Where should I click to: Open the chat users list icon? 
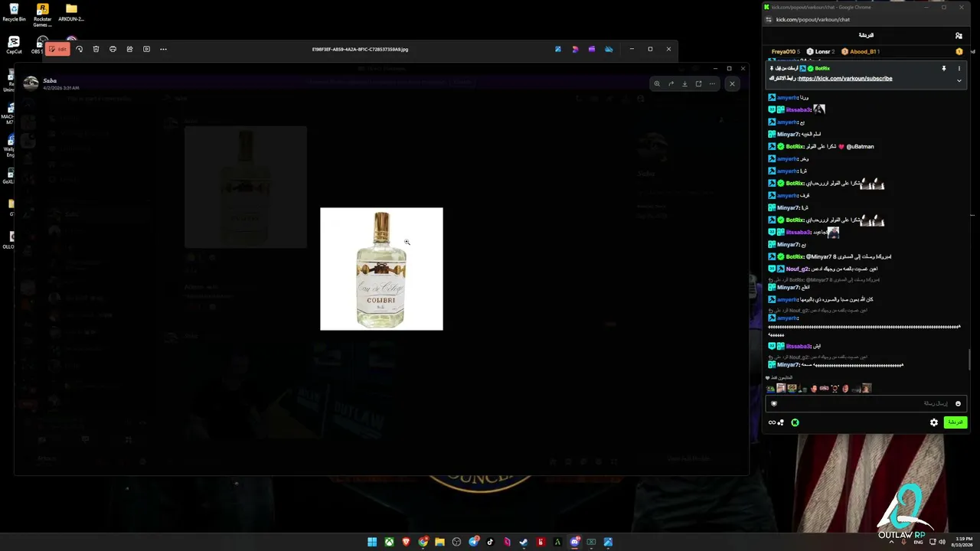point(959,35)
